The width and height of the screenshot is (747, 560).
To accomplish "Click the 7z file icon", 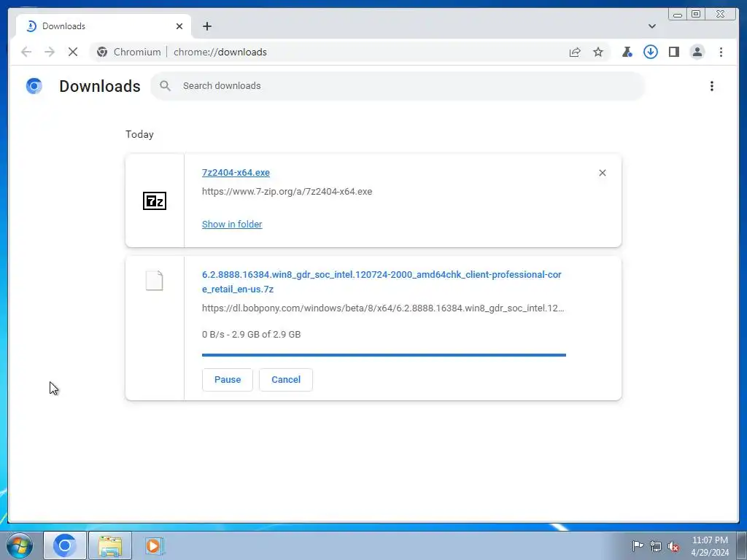I will point(155,201).
